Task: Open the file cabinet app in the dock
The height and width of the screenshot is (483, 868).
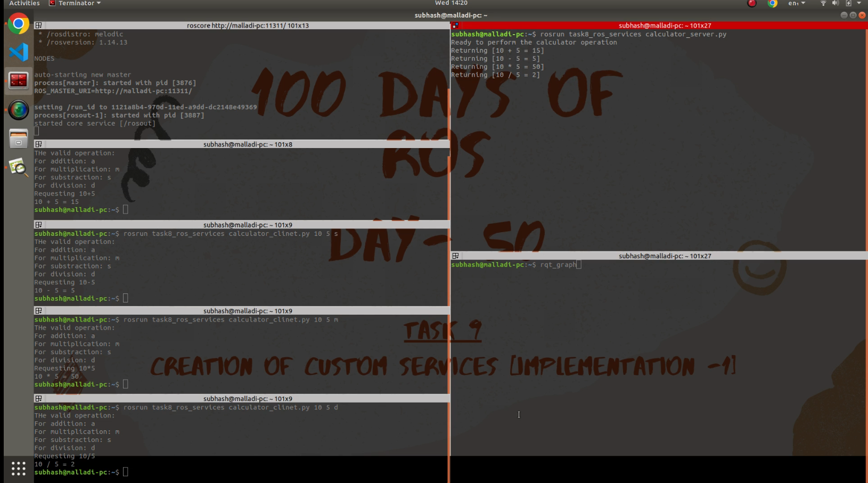Action: 19,139
